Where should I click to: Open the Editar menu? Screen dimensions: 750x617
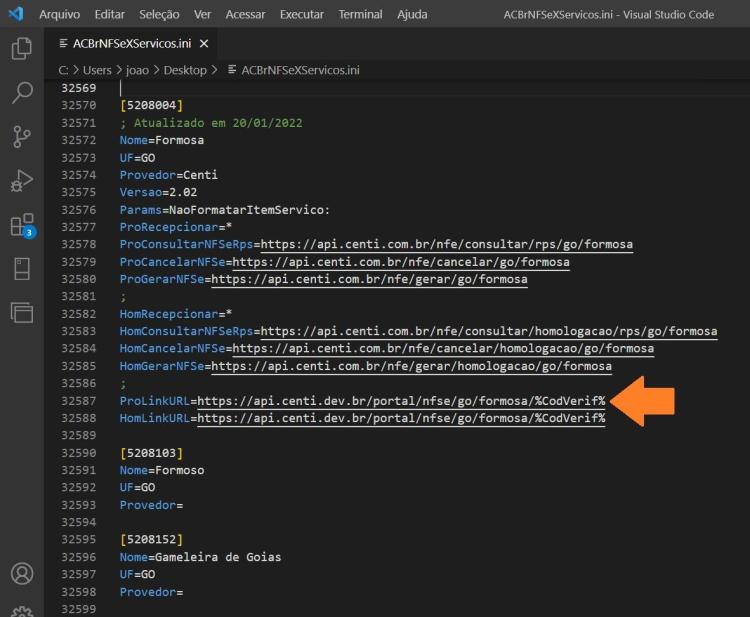tap(110, 15)
